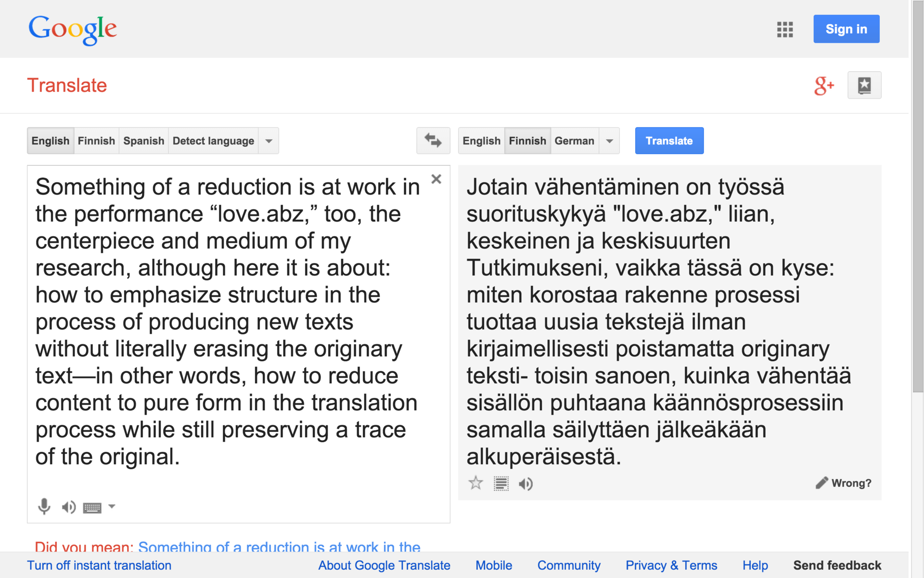The image size is (924, 578).
Task: Expand the target language dropdown arrow
Action: [x=609, y=141]
